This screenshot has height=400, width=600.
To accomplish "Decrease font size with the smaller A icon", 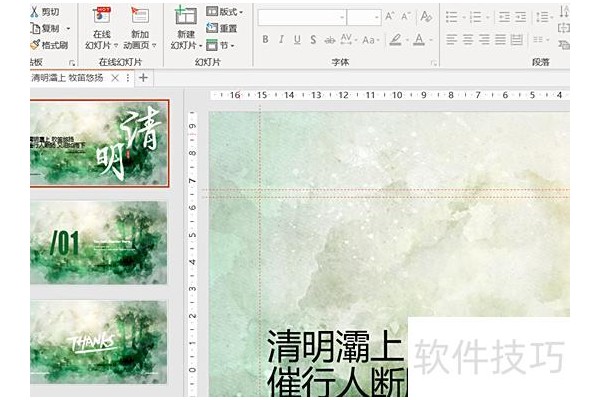I will (406, 16).
